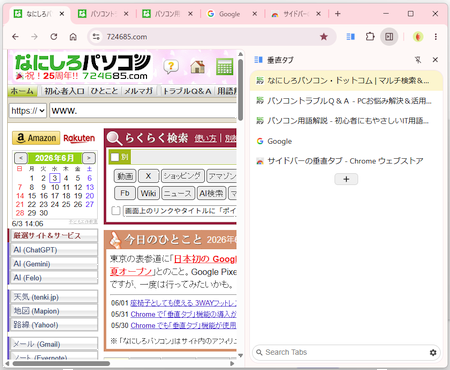The height and width of the screenshot is (370, 450).
Task: Click the Rakuten logo link
Action: [79, 138]
